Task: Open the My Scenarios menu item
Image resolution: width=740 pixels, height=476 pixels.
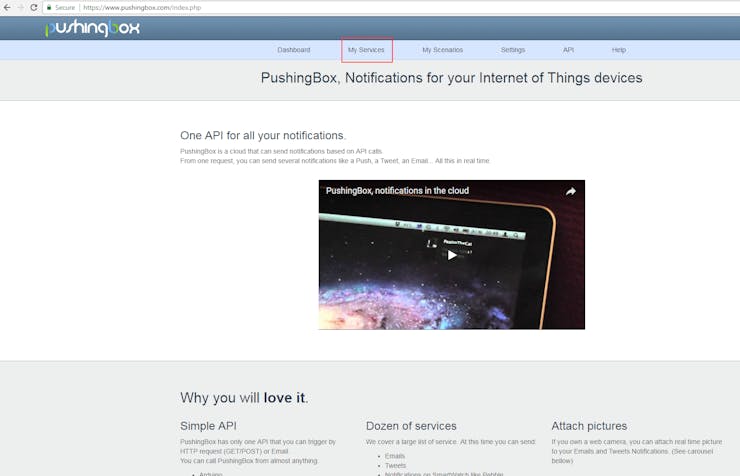Action: tap(442, 50)
